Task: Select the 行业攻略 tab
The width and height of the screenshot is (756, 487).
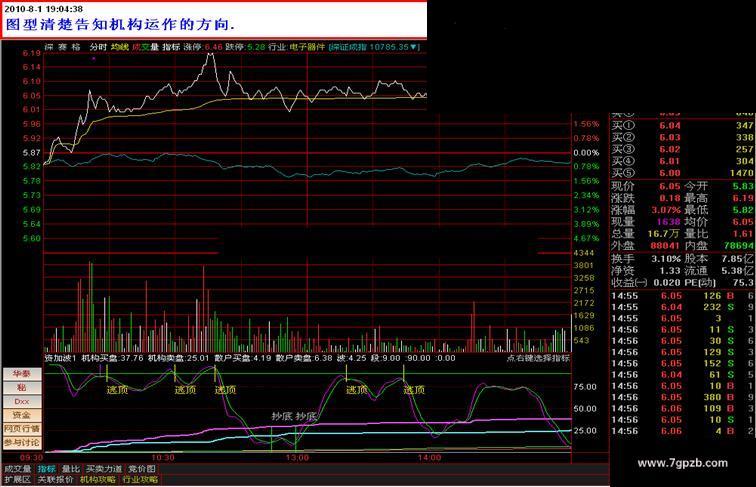Action: point(140,480)
